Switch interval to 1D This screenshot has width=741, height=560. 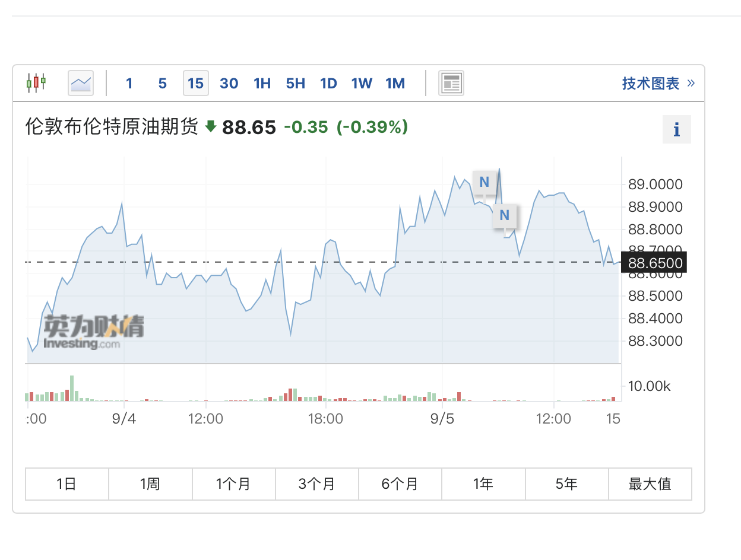pyautogui.click(x=328, y=84)
